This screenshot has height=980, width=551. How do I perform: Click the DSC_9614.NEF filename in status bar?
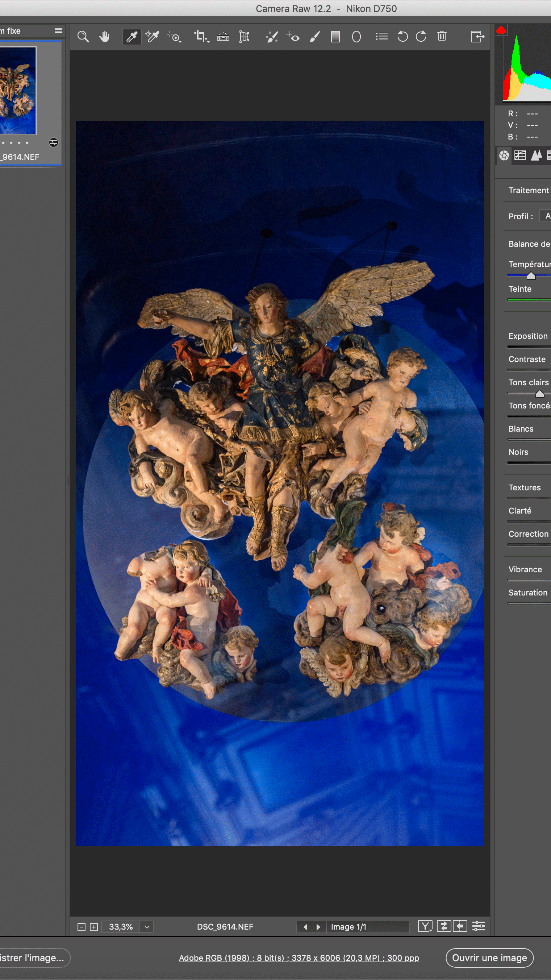[x=225, y=927]
